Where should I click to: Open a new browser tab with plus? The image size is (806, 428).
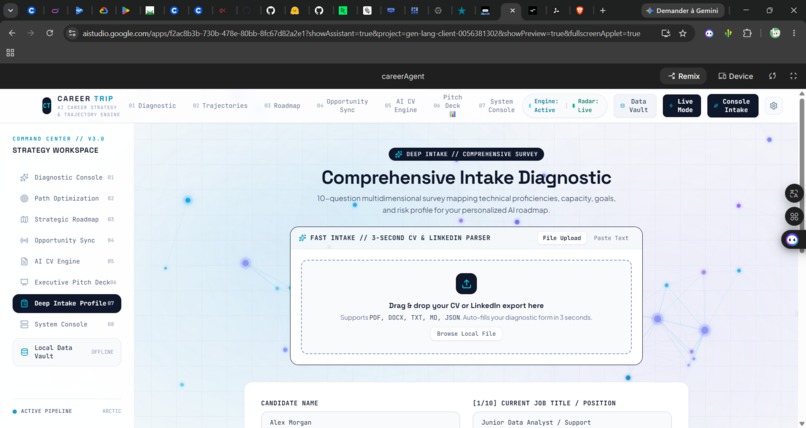coord(602,10)
